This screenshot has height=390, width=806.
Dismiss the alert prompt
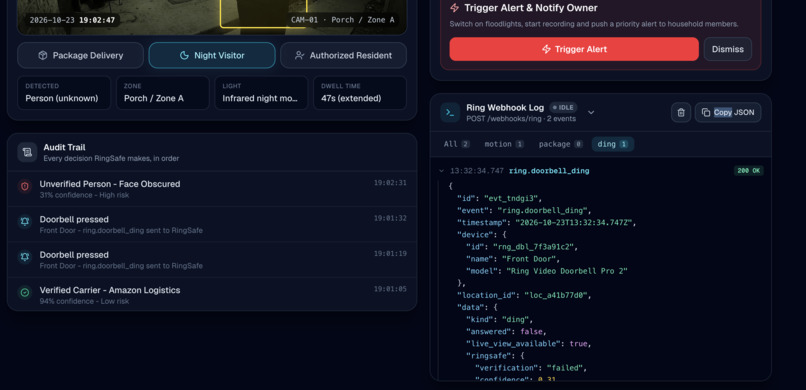pyautogui.click(x=727, y=49)
